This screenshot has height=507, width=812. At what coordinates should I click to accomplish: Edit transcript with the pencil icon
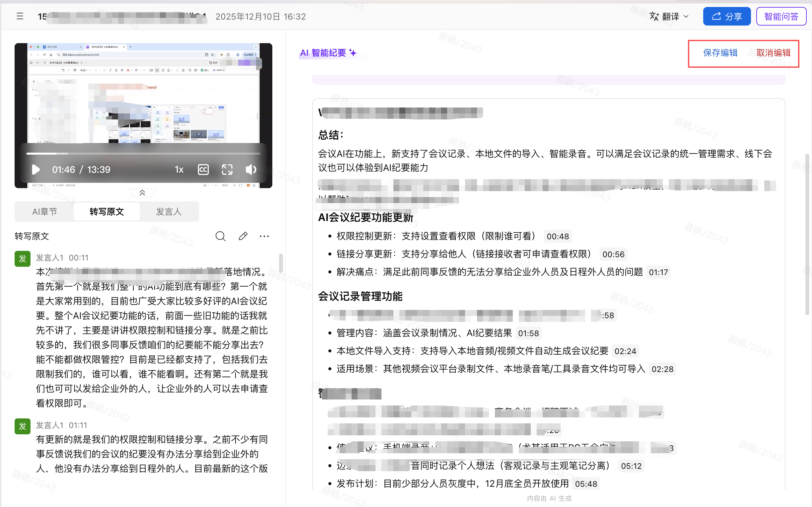click(x=243, y=236)
